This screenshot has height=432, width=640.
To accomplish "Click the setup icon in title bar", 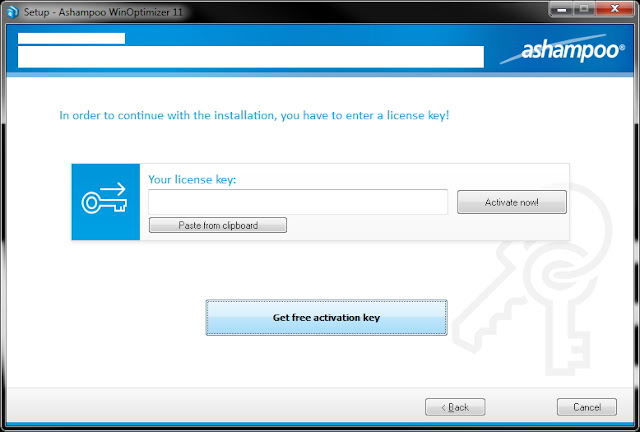I will pos(13,12).
